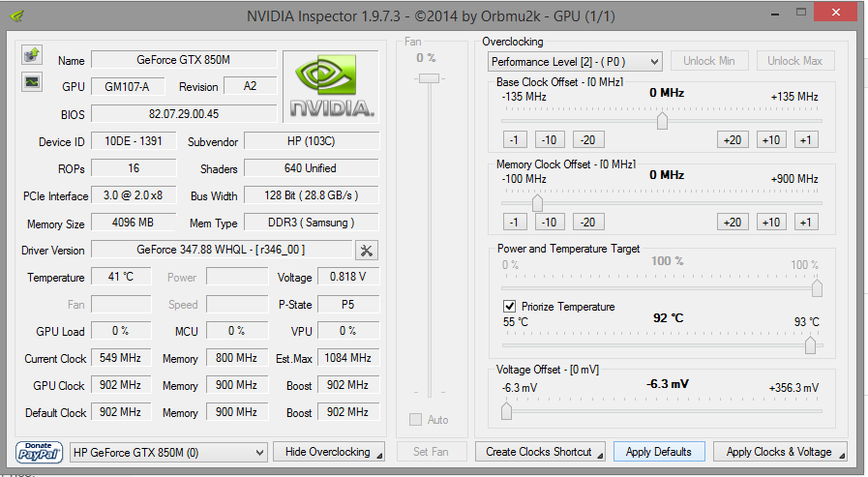This screenshot has height=477, width=868.
Task: Click the Unlock Max button
Action: point(794,61)
